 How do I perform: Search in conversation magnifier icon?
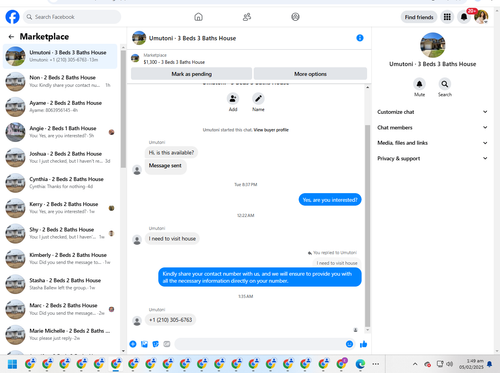coord(445,84)
